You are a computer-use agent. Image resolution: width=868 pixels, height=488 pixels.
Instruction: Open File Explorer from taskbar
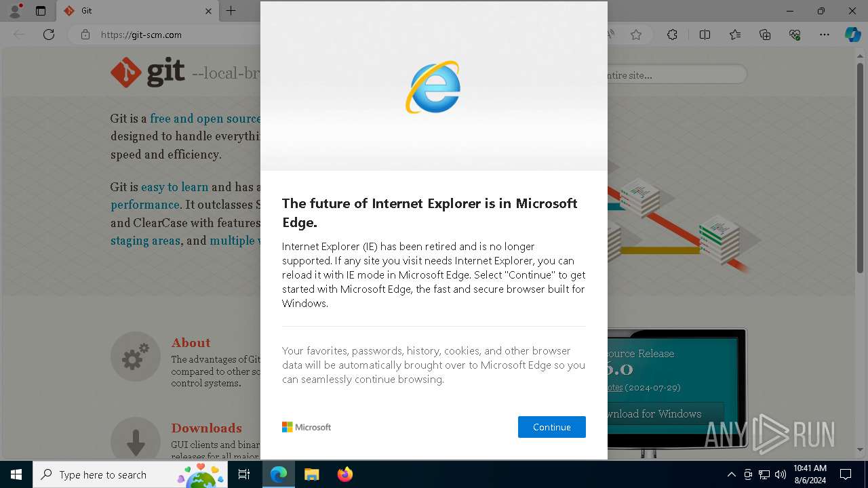click(311, 474)
